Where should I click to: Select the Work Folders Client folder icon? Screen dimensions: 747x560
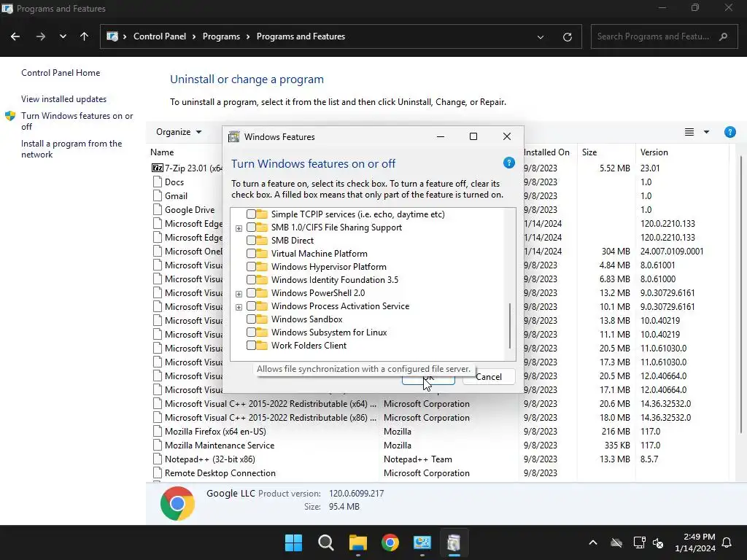click(x=262, y=345)
